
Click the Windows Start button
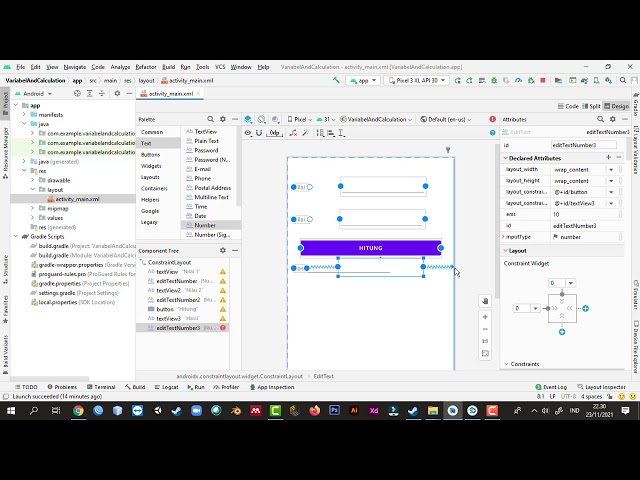[x=11, y=411]
